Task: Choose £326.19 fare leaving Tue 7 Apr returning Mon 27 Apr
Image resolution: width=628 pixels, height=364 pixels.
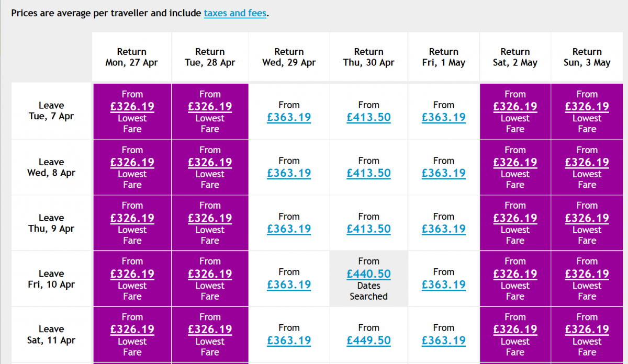Action: (x=132, y=106)
